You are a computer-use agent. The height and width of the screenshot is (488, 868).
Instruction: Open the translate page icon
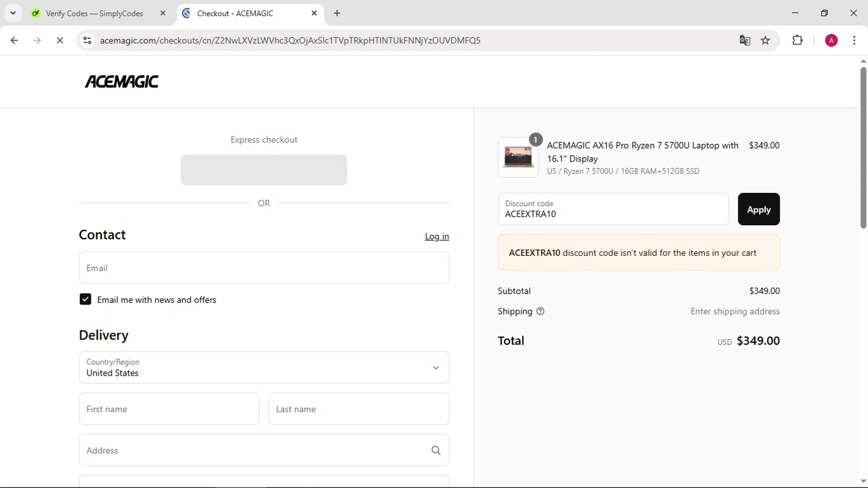[745, 41]
